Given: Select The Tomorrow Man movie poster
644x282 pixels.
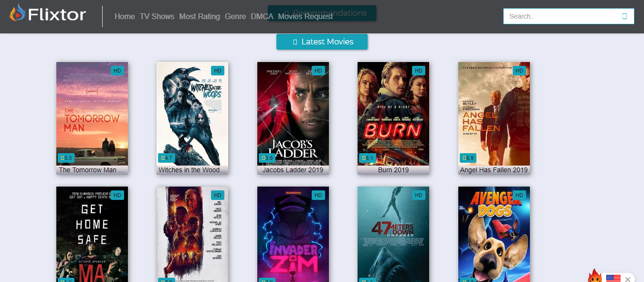Looking at the screenshot, I should pyautogui.click(x=92, y=114).
